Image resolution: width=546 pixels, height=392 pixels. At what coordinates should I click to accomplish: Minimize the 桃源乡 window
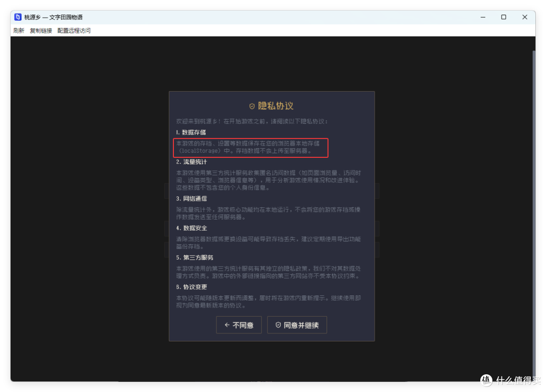pos(483,17)
